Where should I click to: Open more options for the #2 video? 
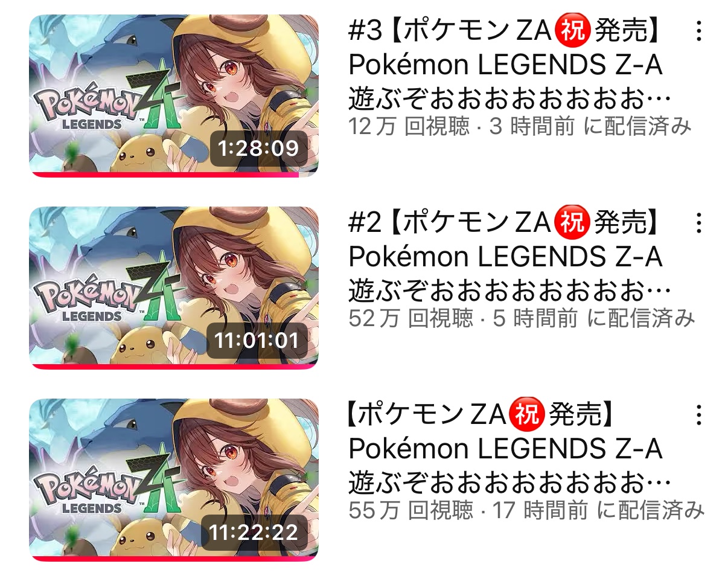pyautogui.click(x=698, y=223)
